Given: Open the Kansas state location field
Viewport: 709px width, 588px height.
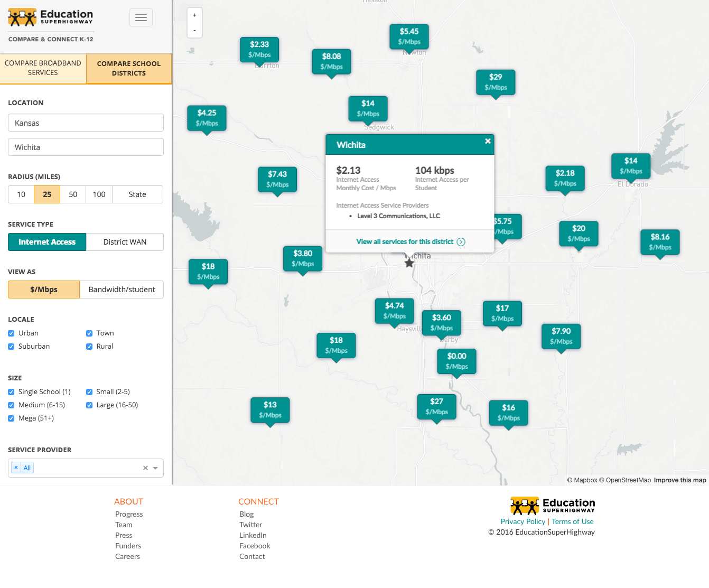Looking at the screenshot, I should [x=86, y=123].
